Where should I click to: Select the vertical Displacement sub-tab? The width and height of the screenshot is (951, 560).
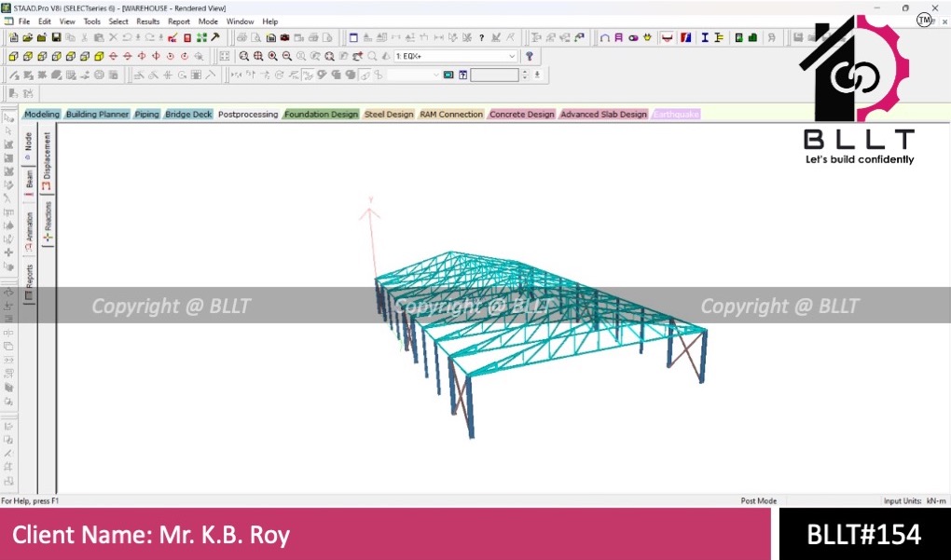(x=48, y=160)
